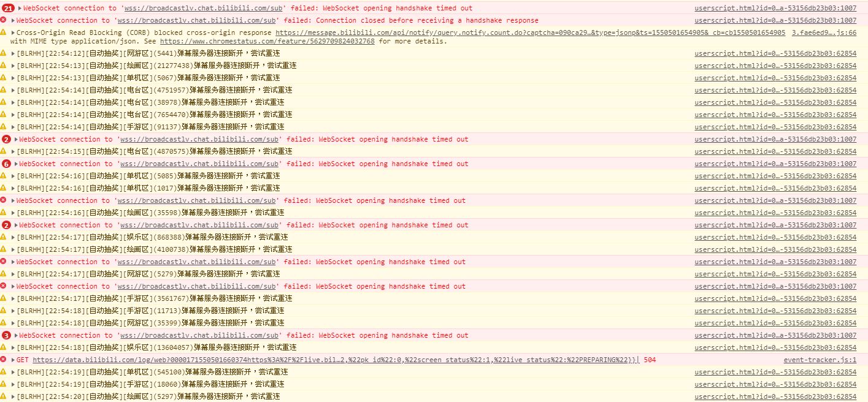Expand the Cross-Origin Read Blocking message
This screenshot has height=402, width=868.
(13, 32)
